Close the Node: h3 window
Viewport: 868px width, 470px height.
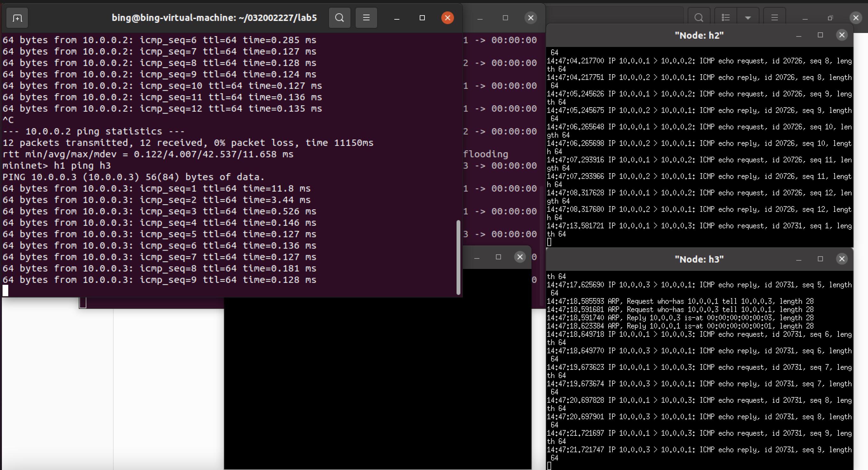(842, 259)
